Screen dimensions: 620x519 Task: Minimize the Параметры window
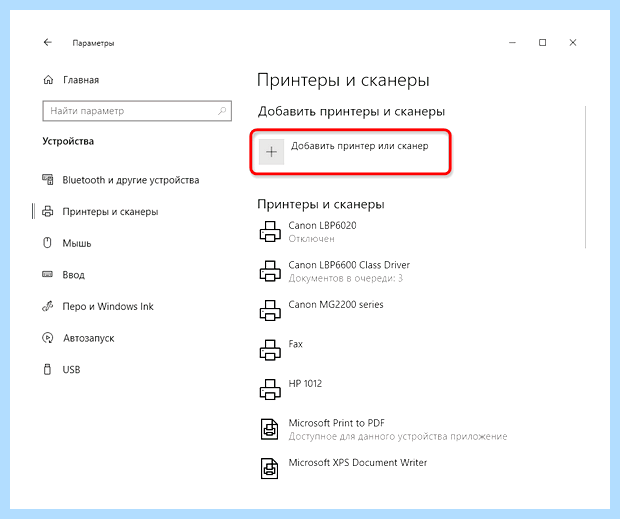tap(512, 42)
